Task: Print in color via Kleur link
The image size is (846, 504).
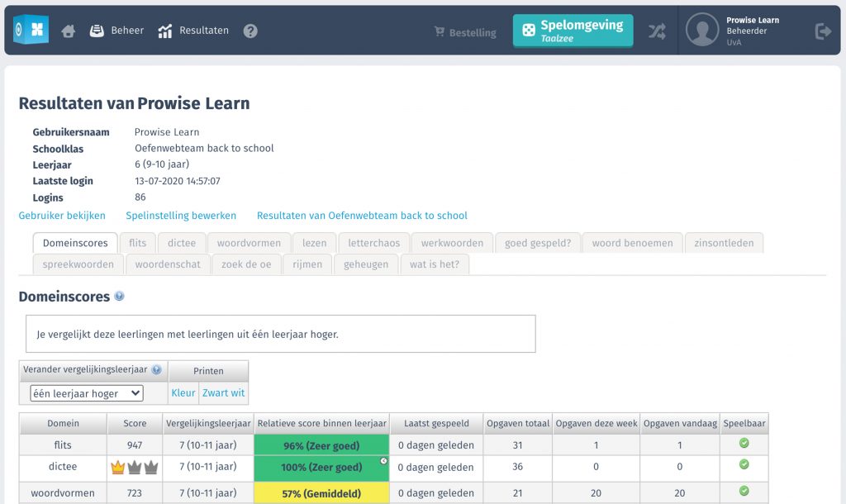Action: pos(183,392)
